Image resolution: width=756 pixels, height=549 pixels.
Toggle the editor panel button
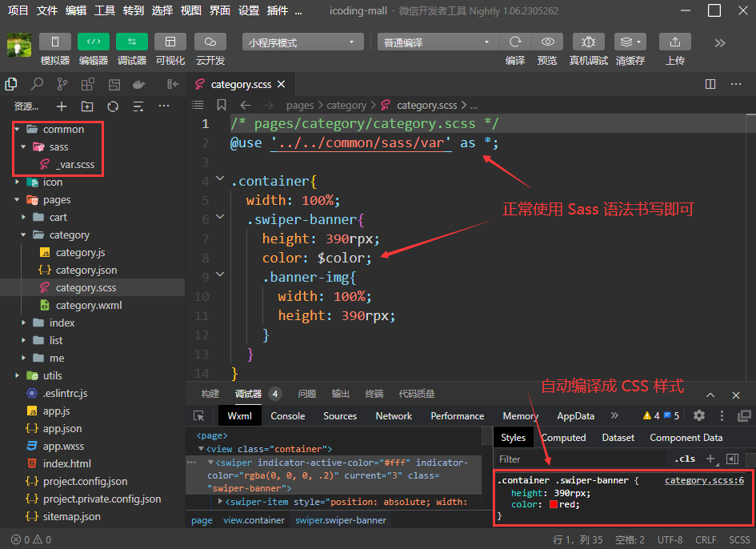94,42
